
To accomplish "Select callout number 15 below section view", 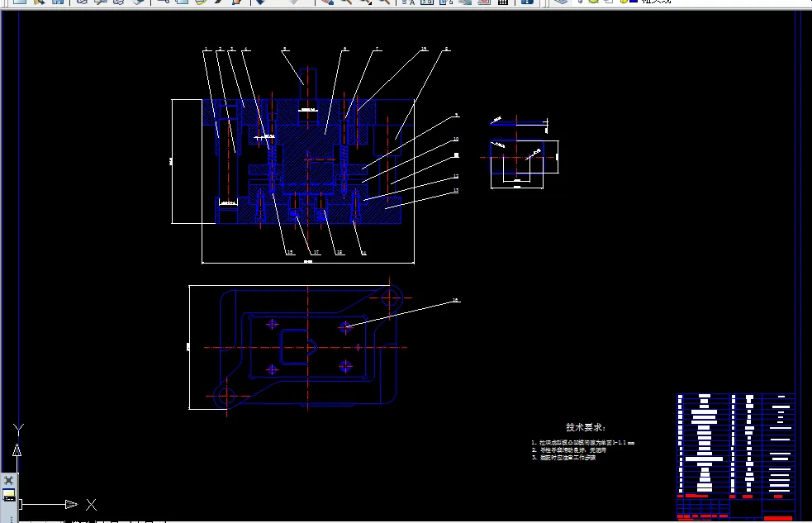I will coord(289,252).
